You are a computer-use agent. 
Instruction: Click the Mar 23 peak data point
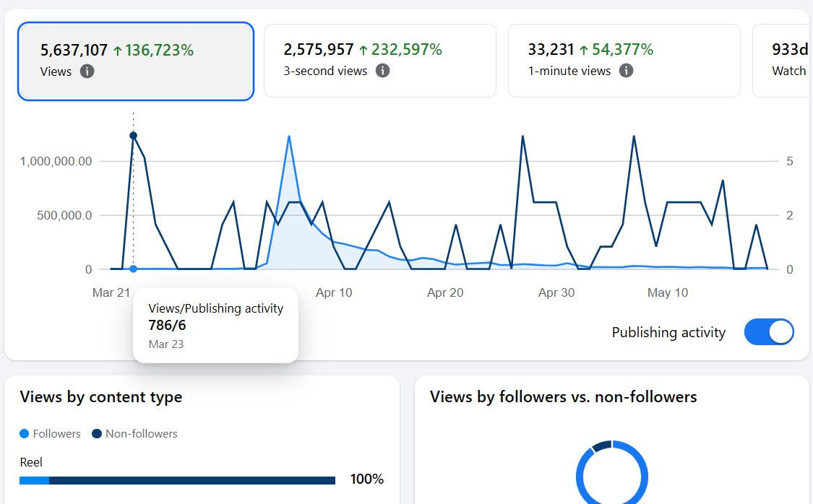coord(133,136)
